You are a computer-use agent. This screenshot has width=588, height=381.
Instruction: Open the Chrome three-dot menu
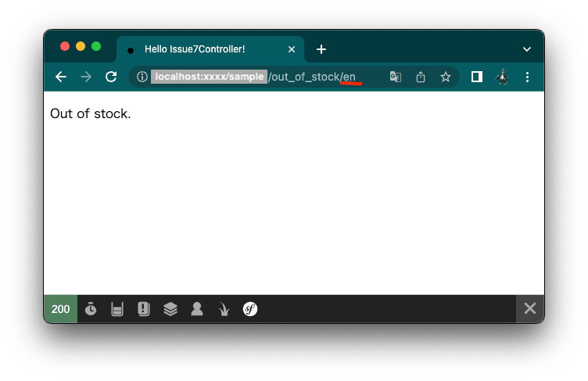[x=527, y=77]
